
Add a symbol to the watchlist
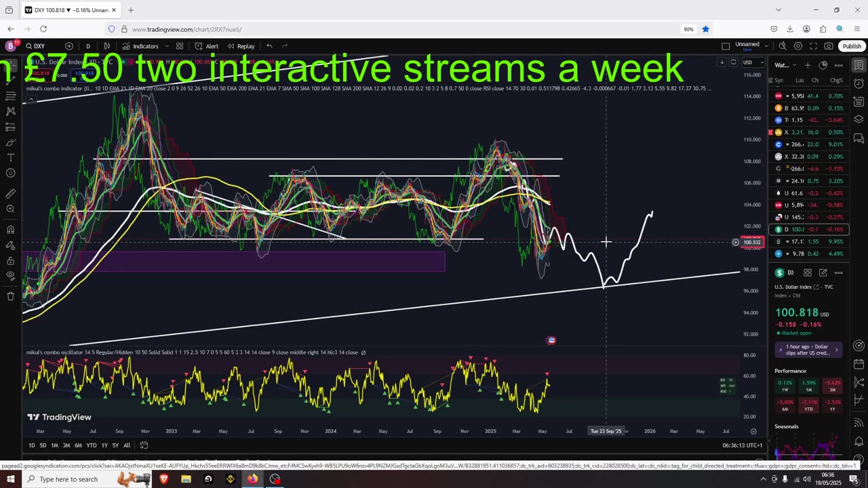tap(808, 65)
